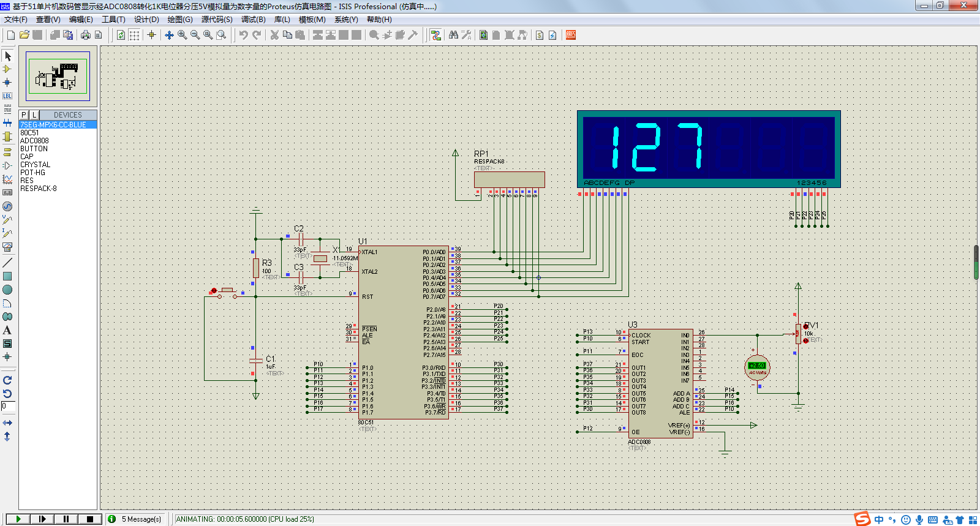Select the Terminals mode tool
Screen dimensions: 980x526
(7, 151)
